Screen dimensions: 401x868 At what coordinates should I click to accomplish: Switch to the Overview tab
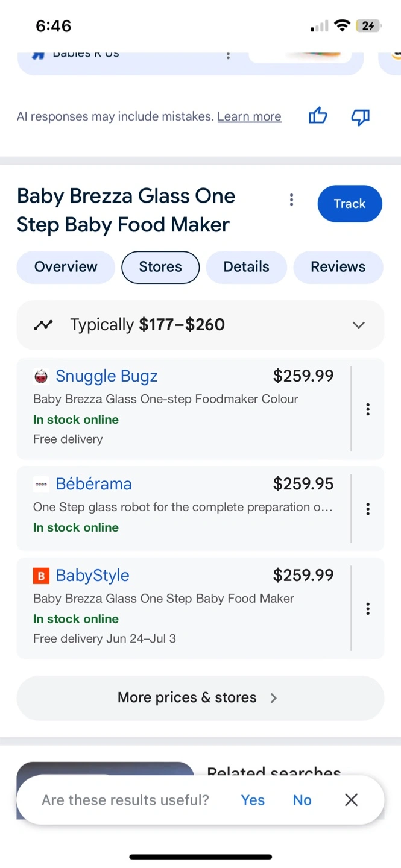[66, 267]
